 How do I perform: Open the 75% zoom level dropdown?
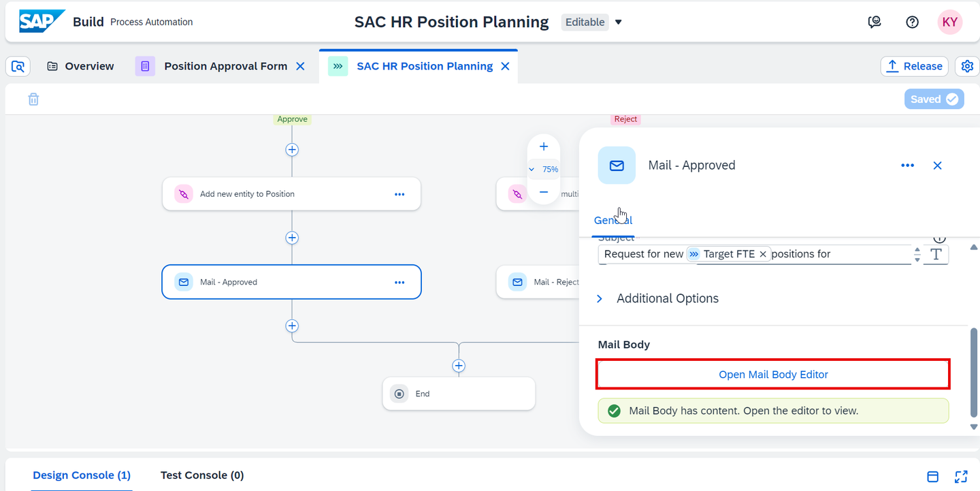click(544, 170)
